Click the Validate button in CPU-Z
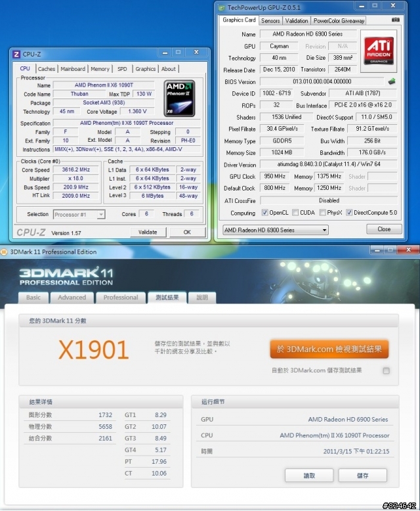 pyautogui.click(x=148, y=232)
